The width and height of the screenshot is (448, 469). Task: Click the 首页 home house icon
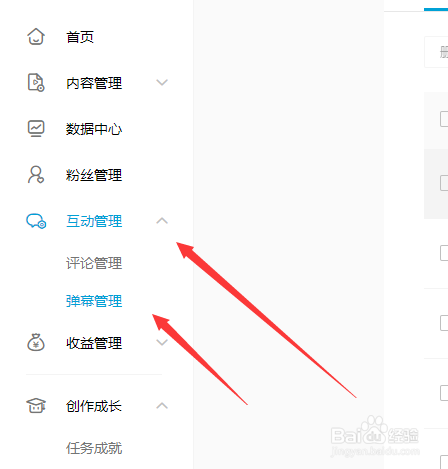[36, 36]
